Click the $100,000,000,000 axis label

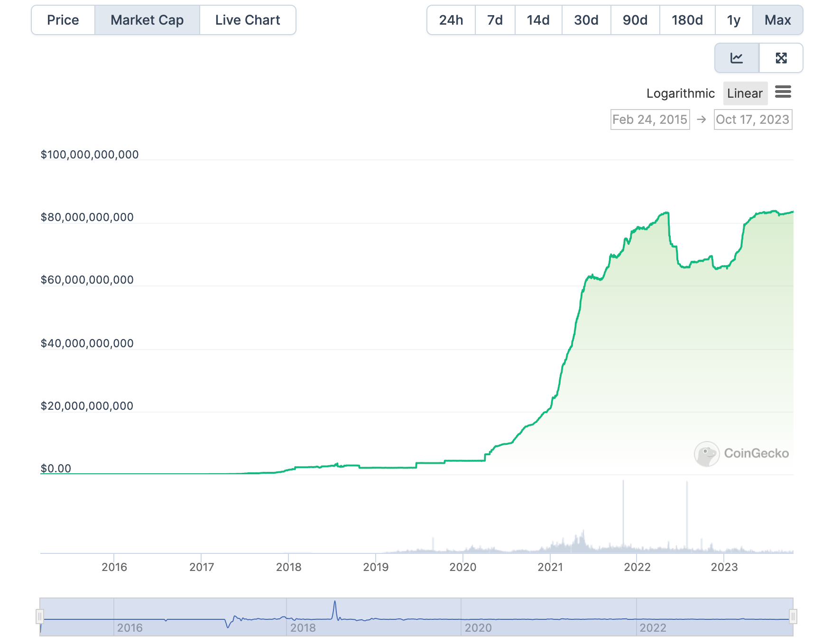90,155
